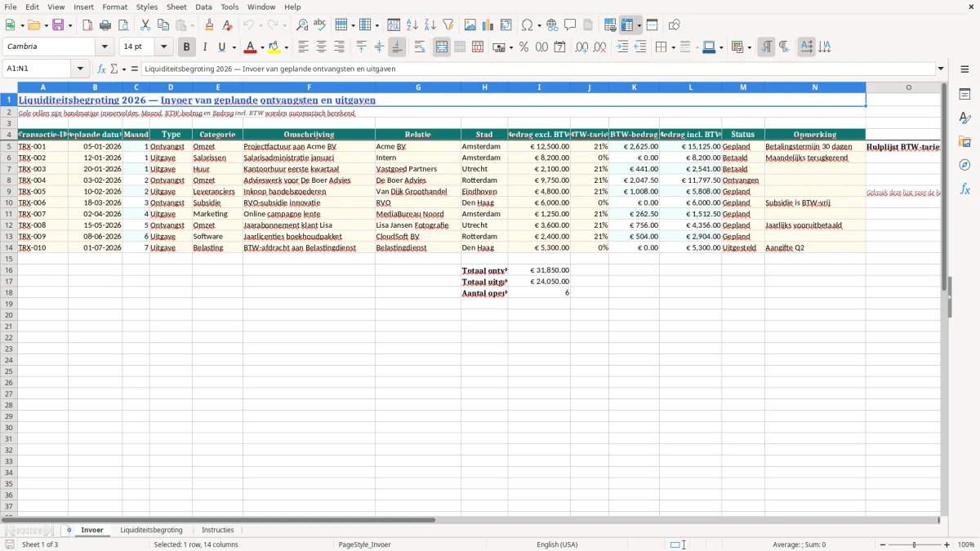Format cells as percent
Viewport: 980px width, 551px height.
point(523,47)
